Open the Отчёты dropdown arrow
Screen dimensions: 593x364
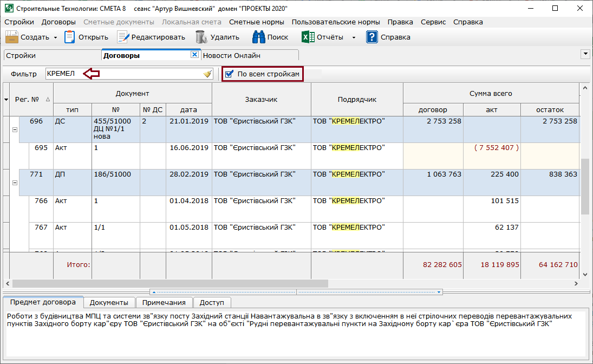pos(354,38)
